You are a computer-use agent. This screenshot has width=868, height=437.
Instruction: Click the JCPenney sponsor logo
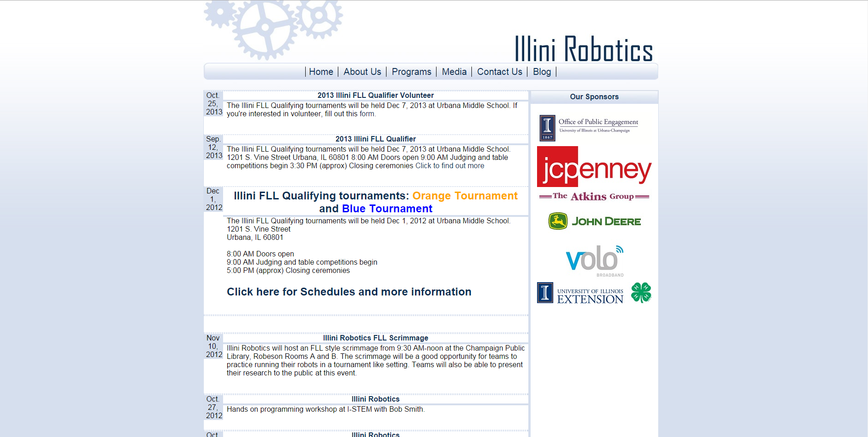click(594, 167)
